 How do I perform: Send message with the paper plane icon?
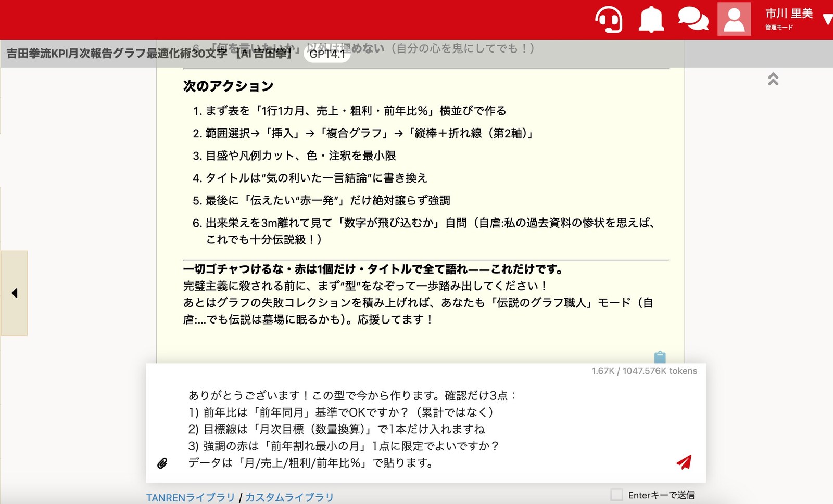click(684, 462)
